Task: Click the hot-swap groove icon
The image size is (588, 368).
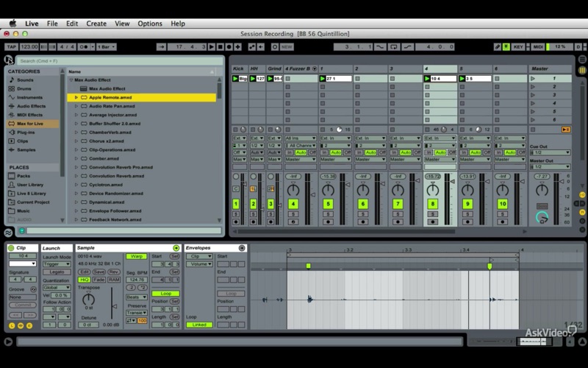Action: pos(33,289)
